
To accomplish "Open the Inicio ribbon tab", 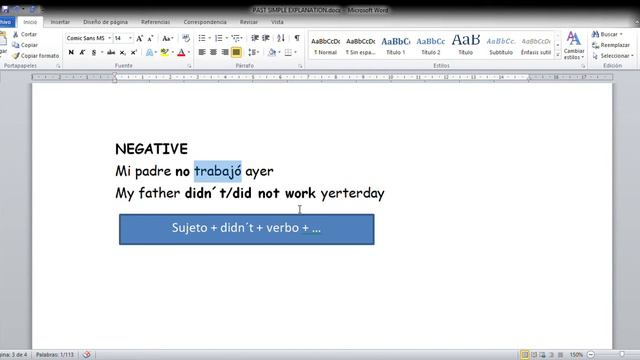I will [30, 22].
